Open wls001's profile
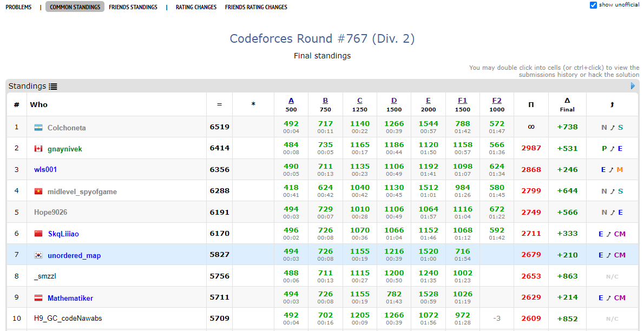 click(x=45, y=170)
